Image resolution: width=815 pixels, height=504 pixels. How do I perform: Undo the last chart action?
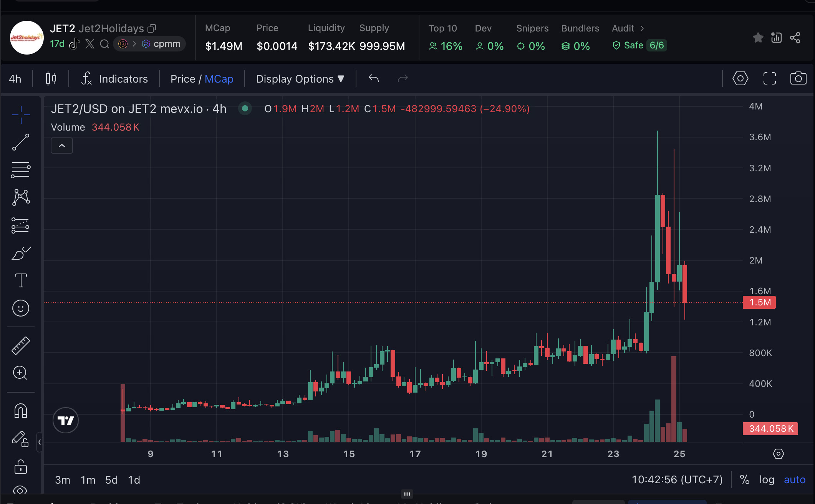click(374, 79)
